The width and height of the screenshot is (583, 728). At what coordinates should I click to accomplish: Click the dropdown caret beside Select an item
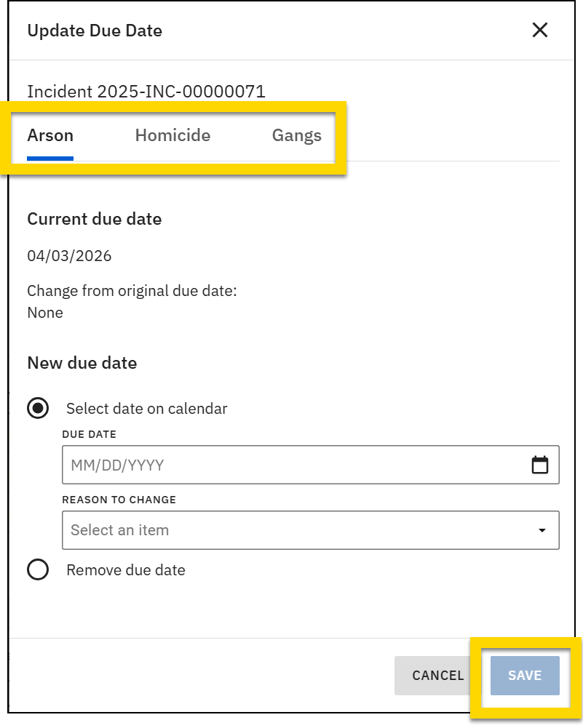point(542,529)
